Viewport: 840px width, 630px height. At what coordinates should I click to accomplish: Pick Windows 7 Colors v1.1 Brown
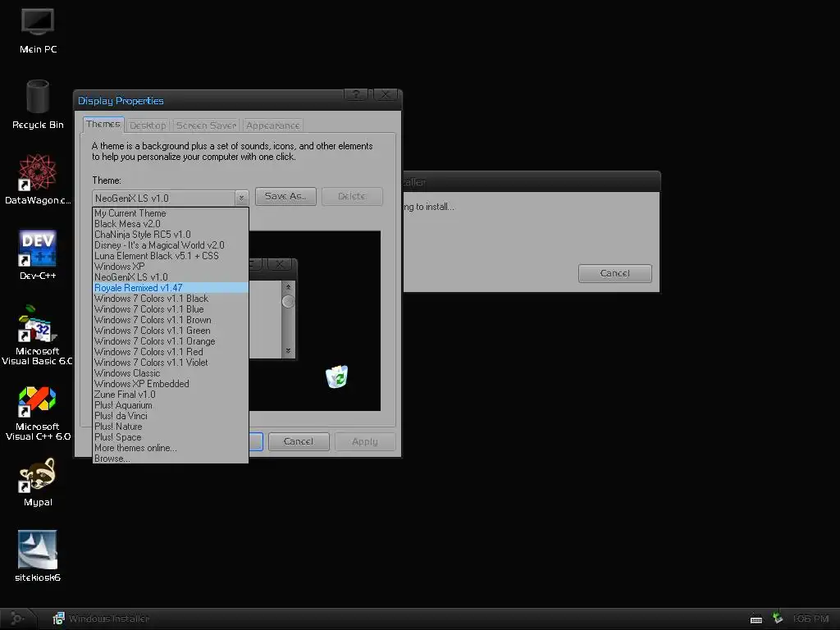(x=171, y=320)
